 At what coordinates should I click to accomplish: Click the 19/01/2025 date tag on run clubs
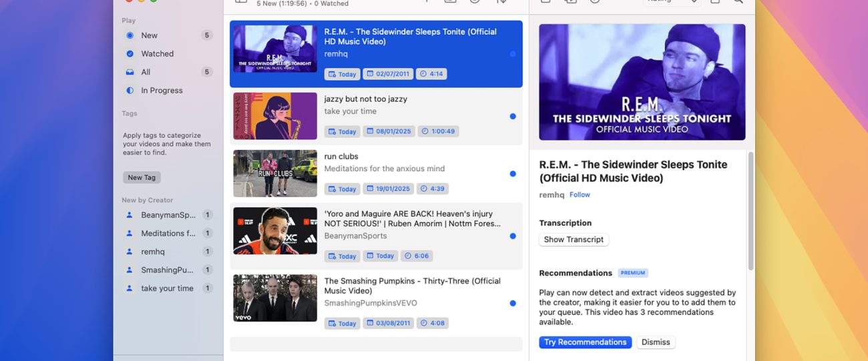pos(389,189)
